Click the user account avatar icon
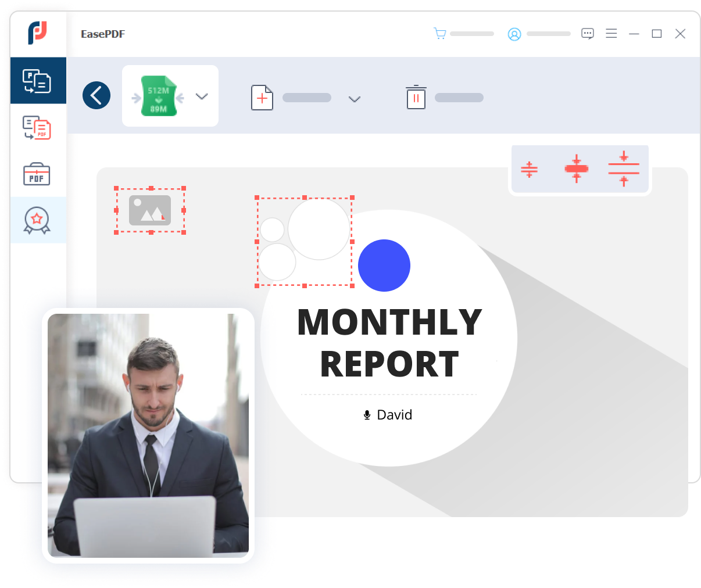 pos(514,34)
